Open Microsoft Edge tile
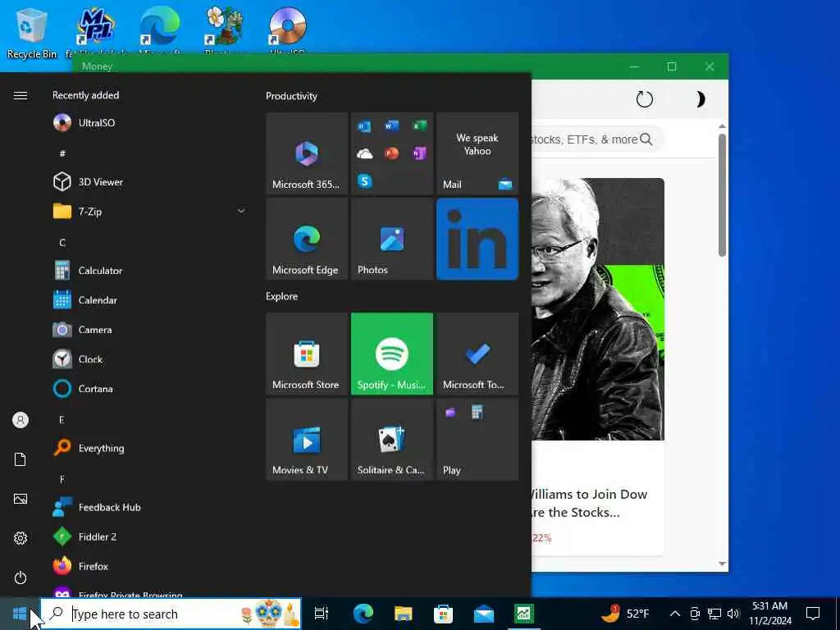Image resolution: width=840 pixels, height=630 pixels. coord(307,239)
